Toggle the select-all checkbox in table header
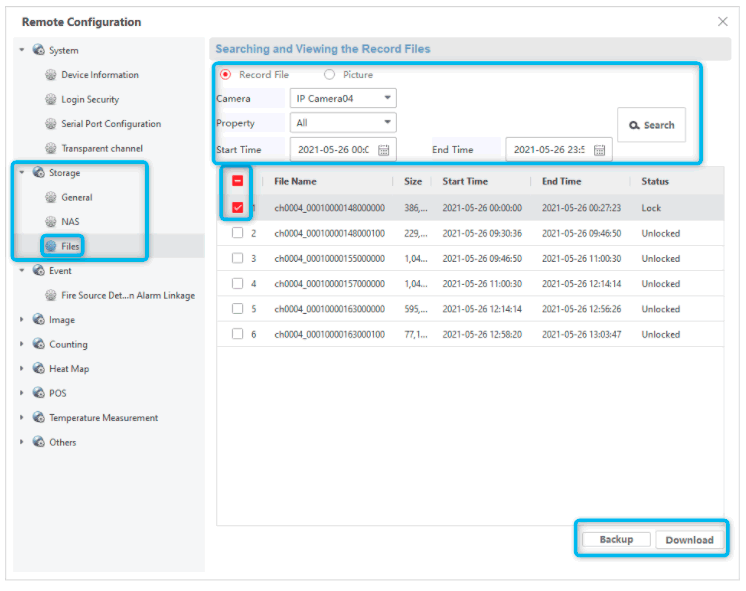Viewport: 746px width, 591px height. tap(237, 181)
